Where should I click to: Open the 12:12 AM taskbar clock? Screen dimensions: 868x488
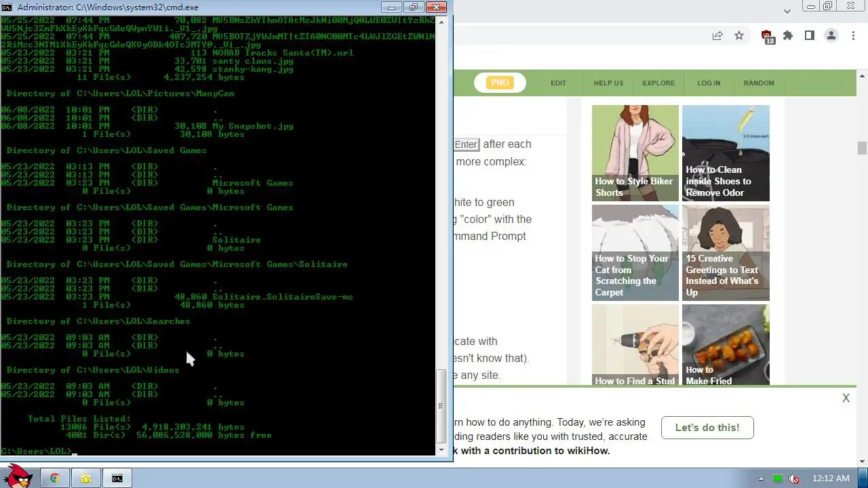[831, 479]
